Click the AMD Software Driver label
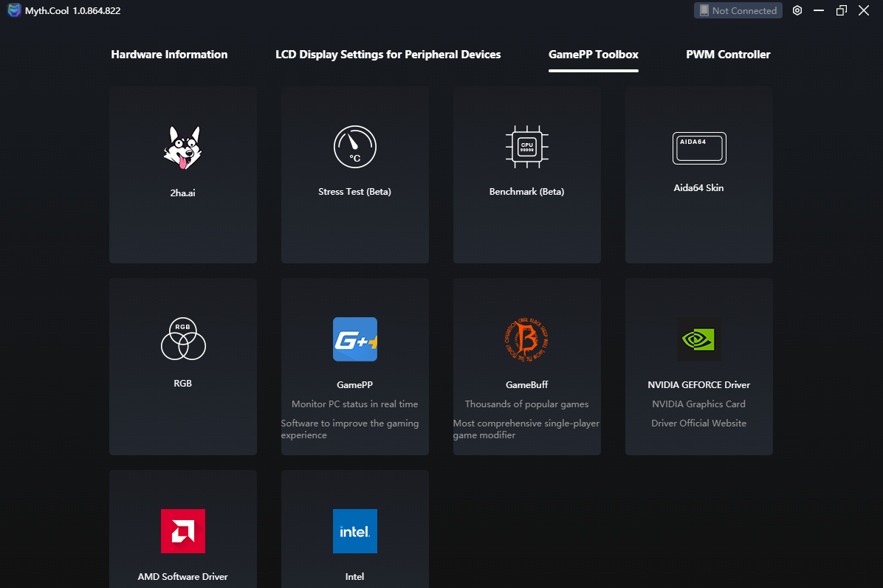 pyautogui.click(x=182, y=577)
